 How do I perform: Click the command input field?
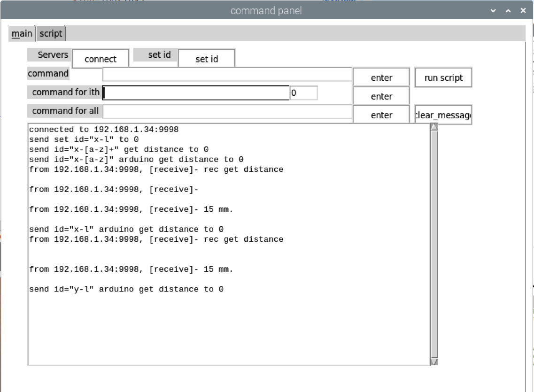(228, 74)
